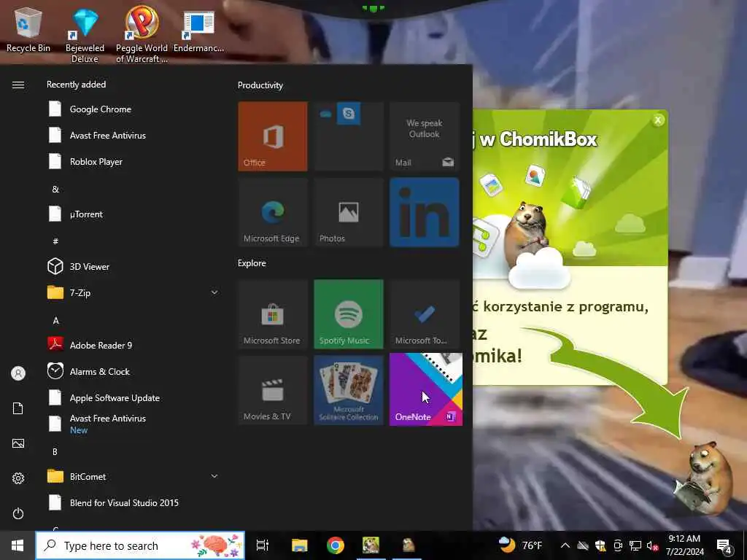
Task: Open Adobe Reader 9
Action: (x=133, y=345)
